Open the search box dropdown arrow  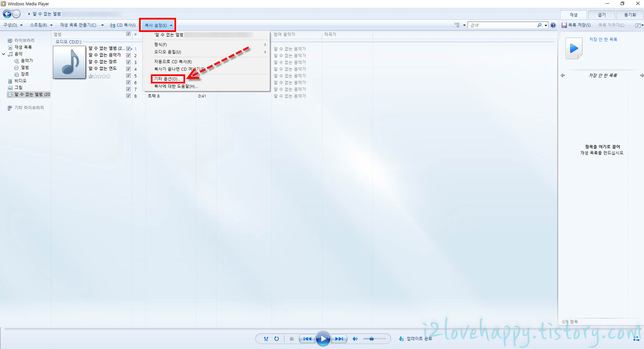click(x=546, y=25)
